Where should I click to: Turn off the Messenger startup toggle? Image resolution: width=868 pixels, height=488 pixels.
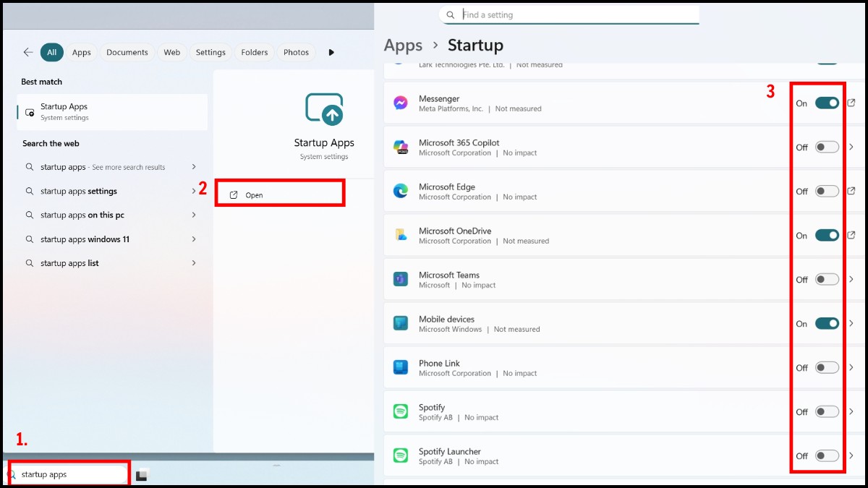[x=826, y=103]
